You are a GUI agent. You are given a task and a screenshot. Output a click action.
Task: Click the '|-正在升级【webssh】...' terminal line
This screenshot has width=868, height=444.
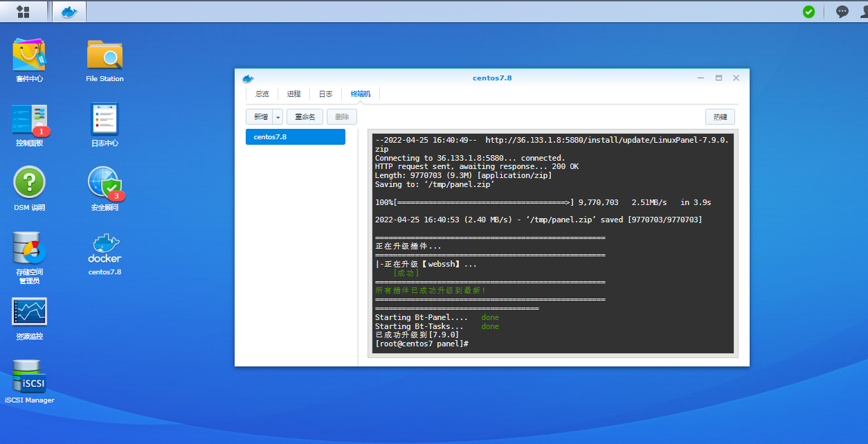coord(426,264)
